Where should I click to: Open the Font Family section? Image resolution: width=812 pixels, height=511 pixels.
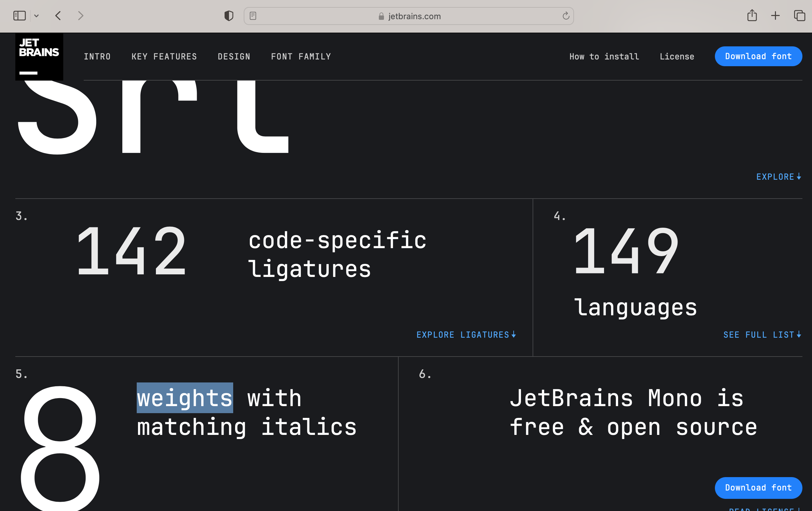coord(301,56)
